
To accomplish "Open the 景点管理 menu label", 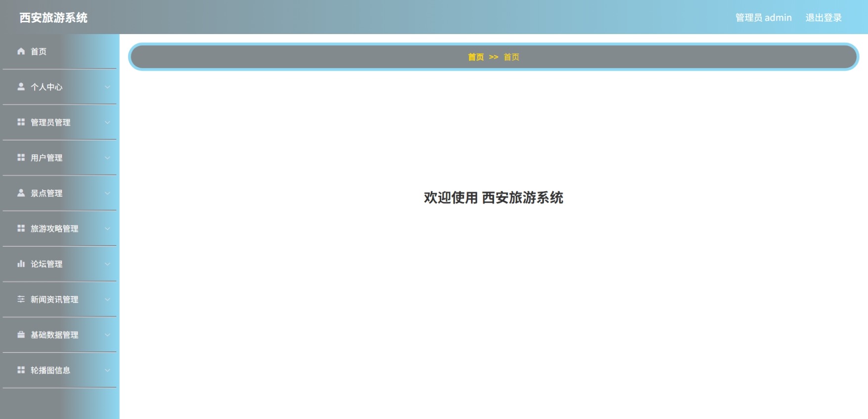I will coord(46,193).
